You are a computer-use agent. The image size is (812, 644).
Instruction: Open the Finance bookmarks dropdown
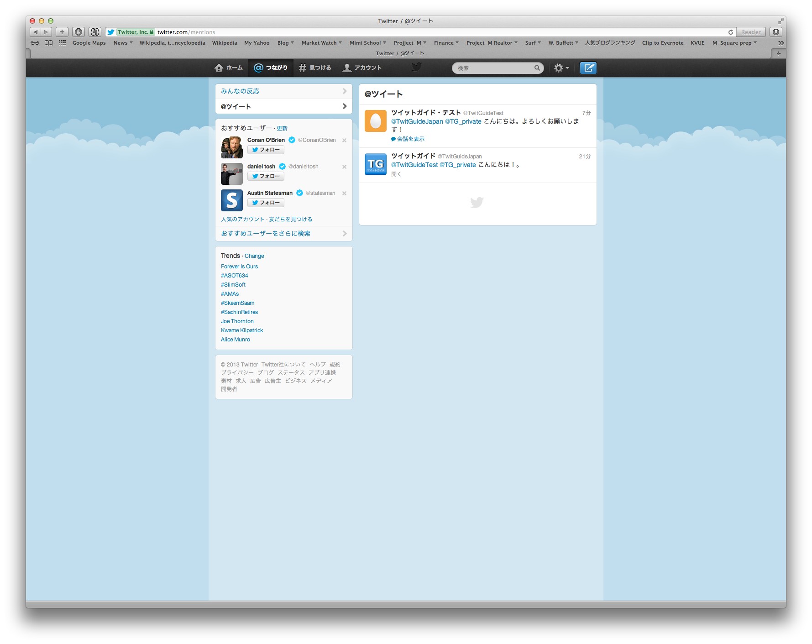(x=446, y=43)
